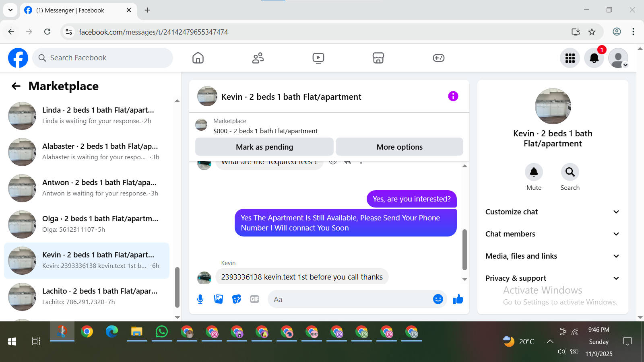Viewport: 644px width, 362px height.
Task: Click Kevin's phone number message bubble
Action: [x=302, y=277]
